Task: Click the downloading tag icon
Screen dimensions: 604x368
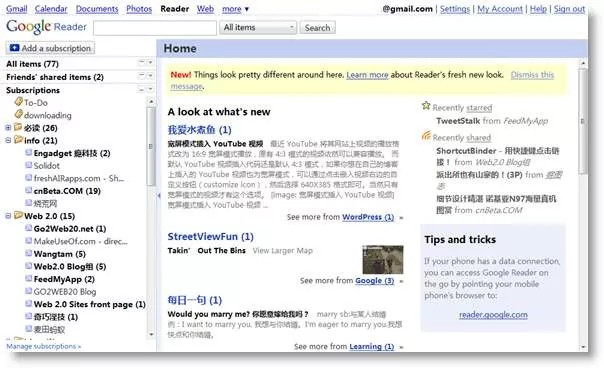Action: (18, 114)
